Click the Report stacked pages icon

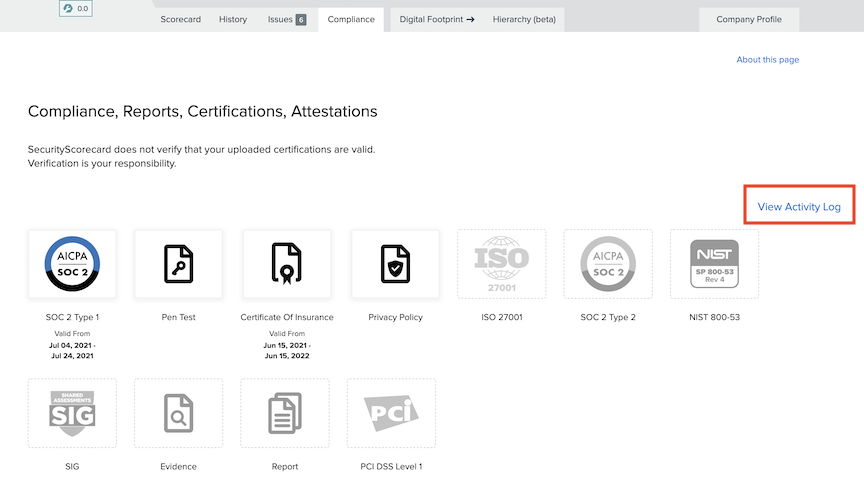[285, 413]
